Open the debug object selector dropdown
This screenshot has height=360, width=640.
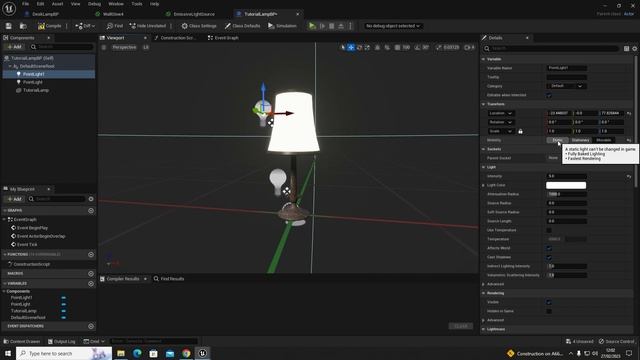click(393, 26)
